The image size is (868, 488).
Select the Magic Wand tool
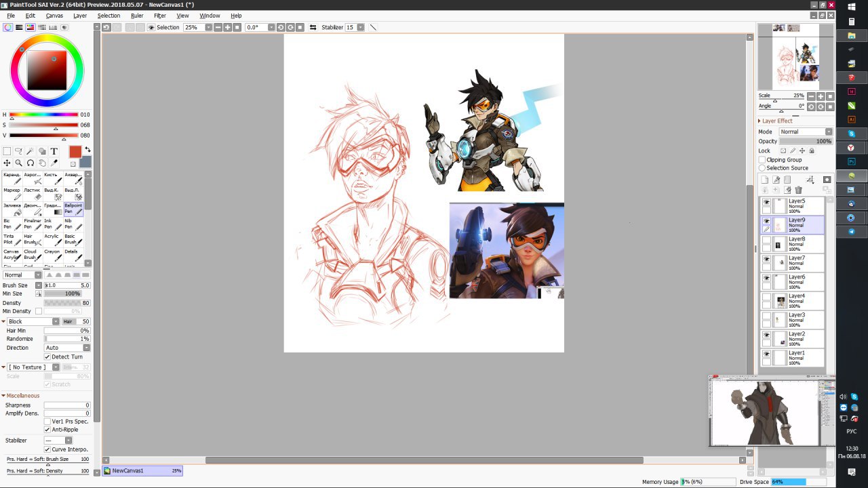(31, 151)
